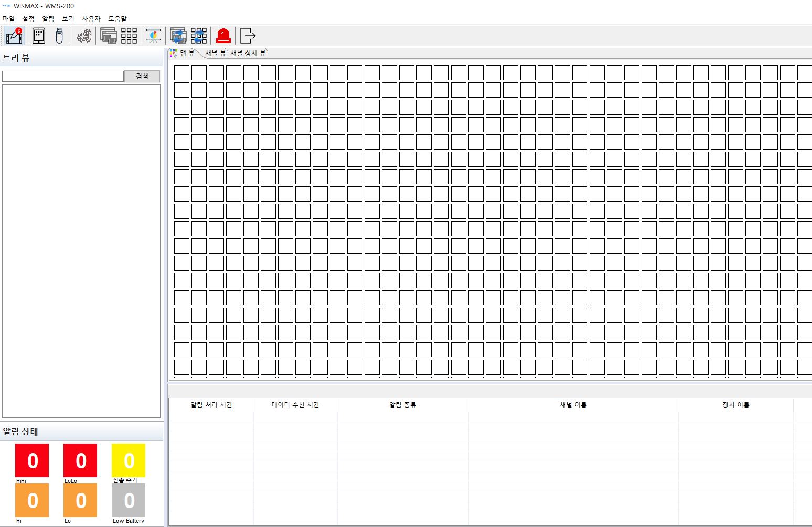Click grid icon with blue refresh arrows

point(199,36)
